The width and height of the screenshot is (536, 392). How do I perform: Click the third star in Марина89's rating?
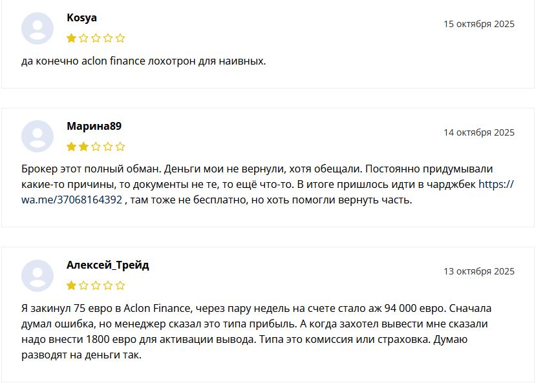click(x=96, y=147)
